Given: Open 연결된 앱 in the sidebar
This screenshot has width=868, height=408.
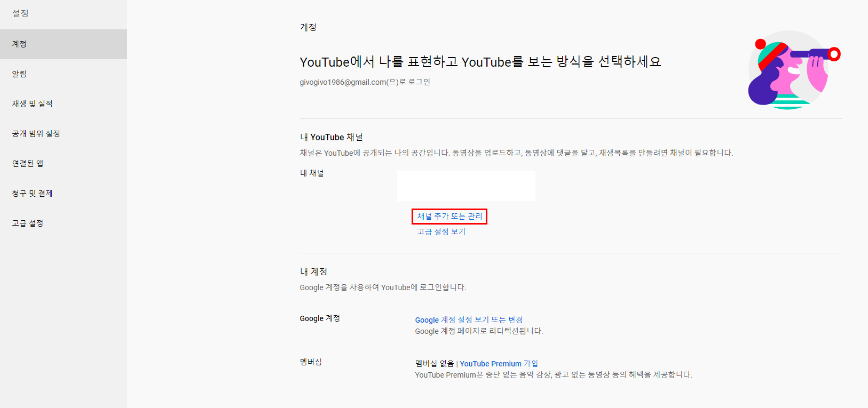Looking at the screenshot, I should (x=64, y=164).
